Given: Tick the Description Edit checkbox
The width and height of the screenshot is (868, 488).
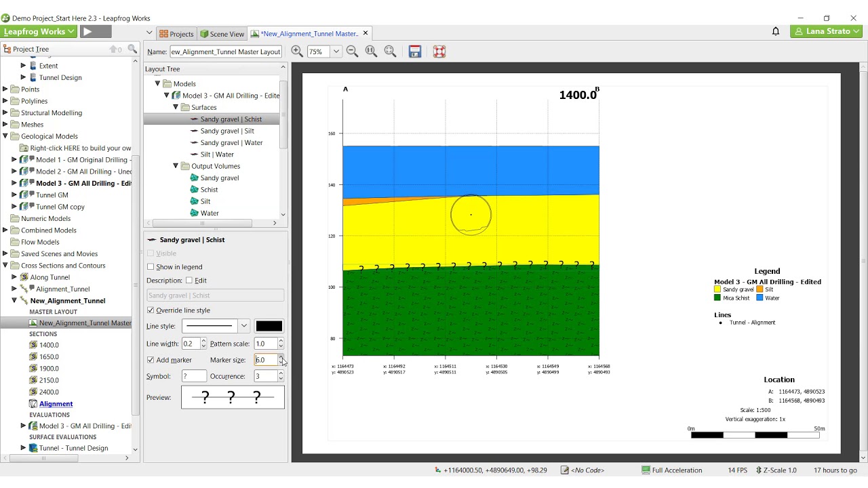Looking at the screenshot, I should [189, 281].
